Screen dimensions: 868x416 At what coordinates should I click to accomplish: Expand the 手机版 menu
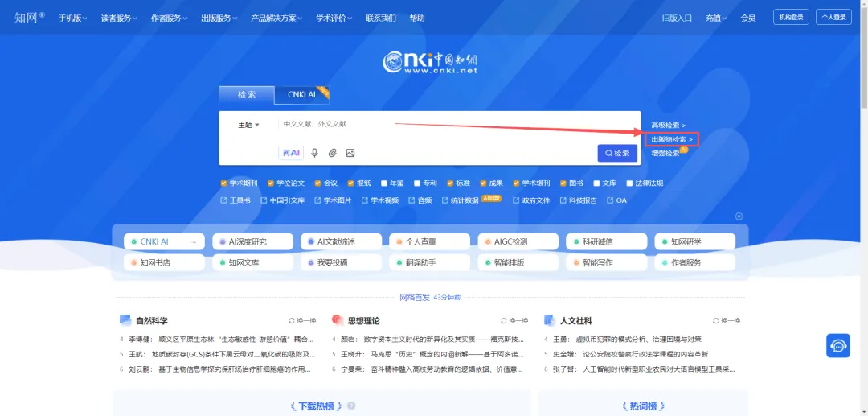point(73,18)
